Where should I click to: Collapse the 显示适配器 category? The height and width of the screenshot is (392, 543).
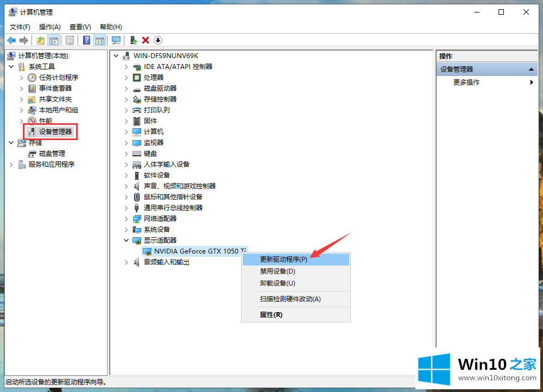127,241
